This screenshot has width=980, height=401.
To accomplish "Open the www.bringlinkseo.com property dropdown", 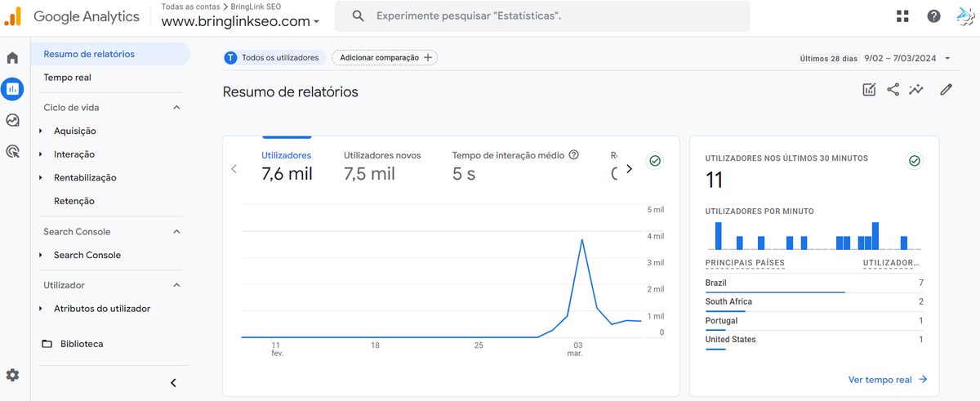I will pyautogui.click(x=241, y=22).
